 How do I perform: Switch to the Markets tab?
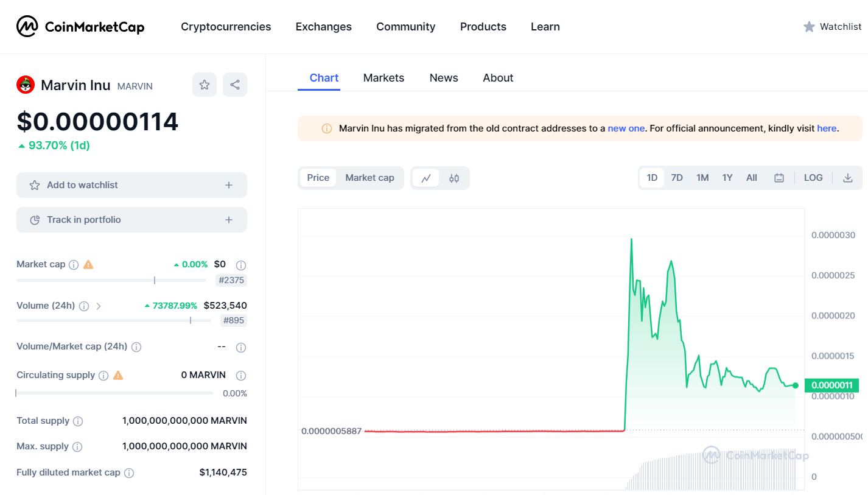tap(383, 78)
